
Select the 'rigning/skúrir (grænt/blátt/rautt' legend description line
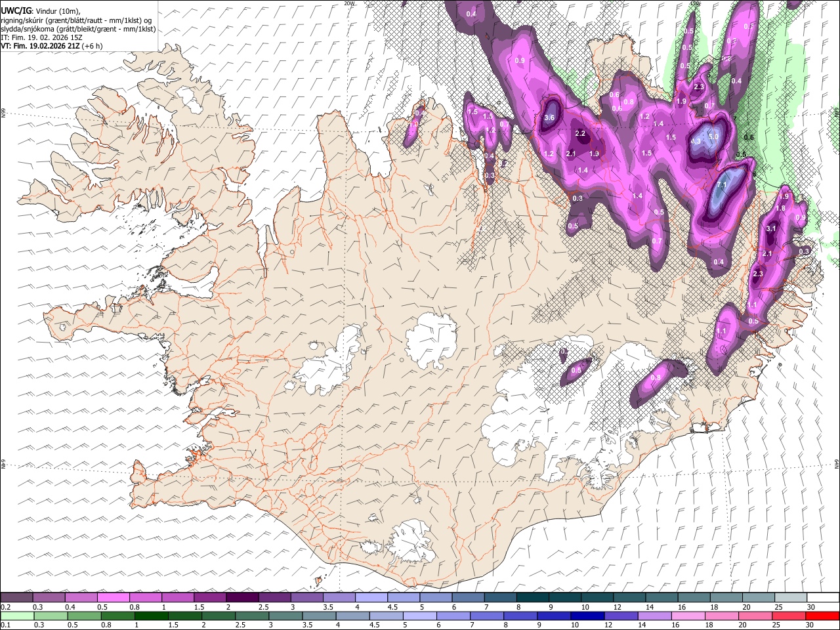pos(76,20)
